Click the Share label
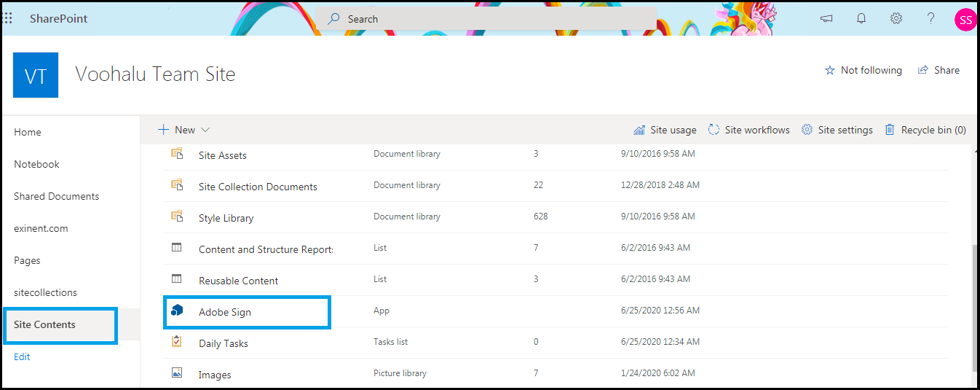Viewport: 980px width, 390px height. click(x=947, y=70)
